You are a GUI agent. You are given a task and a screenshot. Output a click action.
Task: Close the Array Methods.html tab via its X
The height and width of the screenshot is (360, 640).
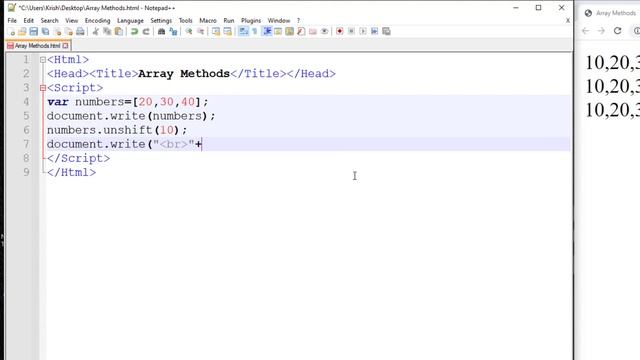coord(65,46)
